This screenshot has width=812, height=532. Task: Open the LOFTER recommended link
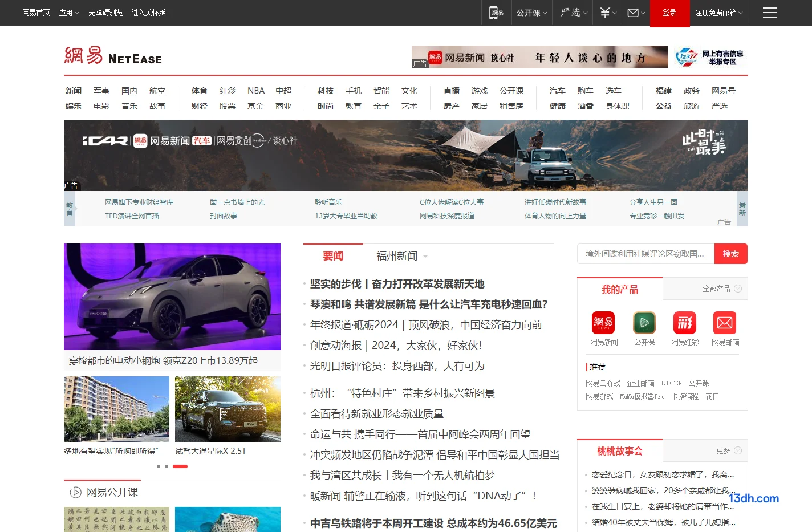pyautogui.click(x=671, y=383)
